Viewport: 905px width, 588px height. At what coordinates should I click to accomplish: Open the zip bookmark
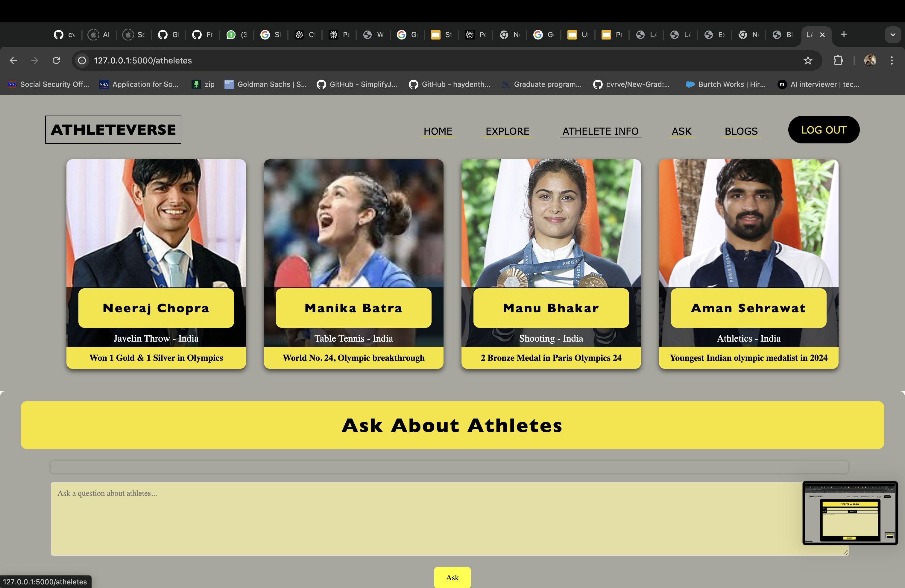click(204, 84)
